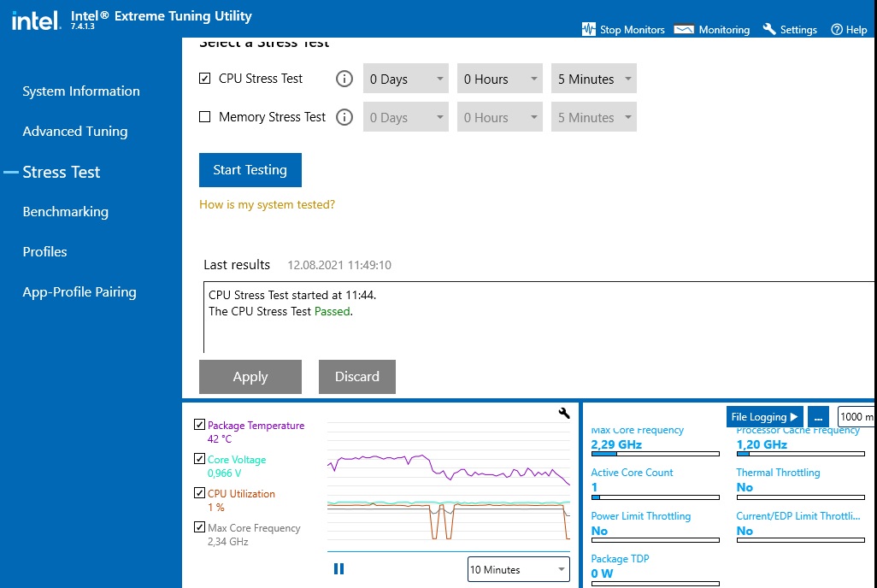Show CPU Stress Test info icon
877x588 pixels.
(x=344, y=79)
